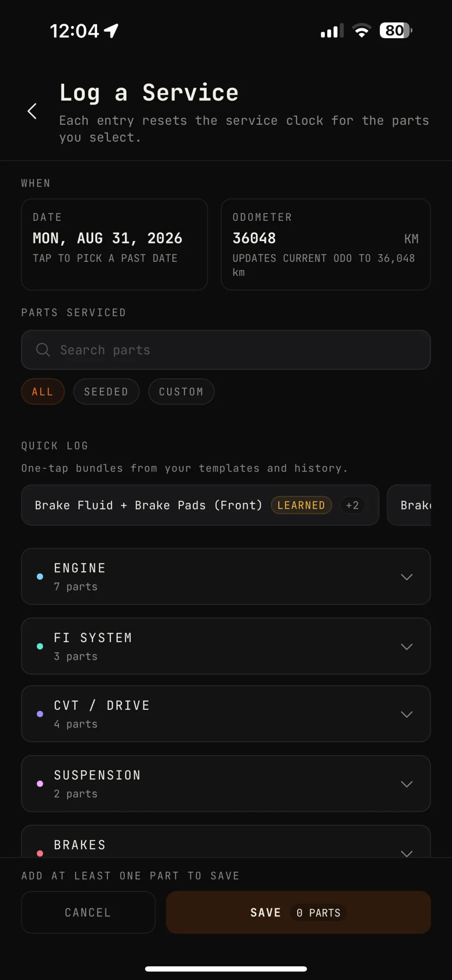This screenshot has width=452, height=980.
Task: Open the date picker card
Action: pos(114,244)
